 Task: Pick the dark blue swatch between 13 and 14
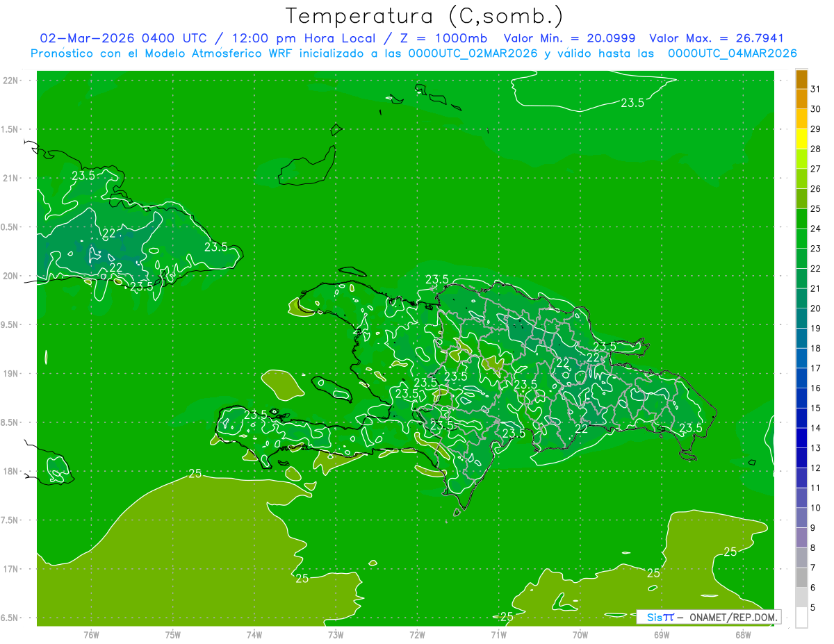(801, 438)
